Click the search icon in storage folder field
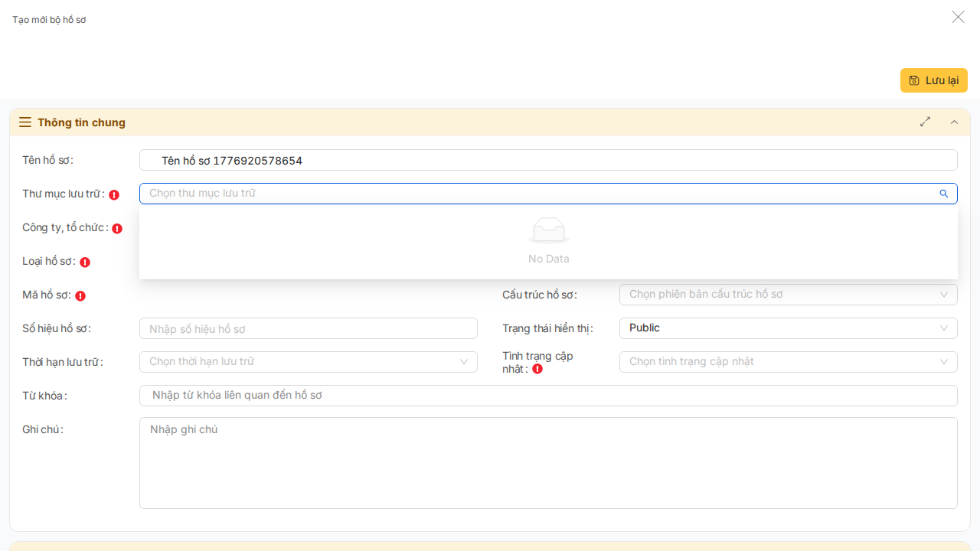This screenshot has height=551, width=980. click(x=944, y=194)
